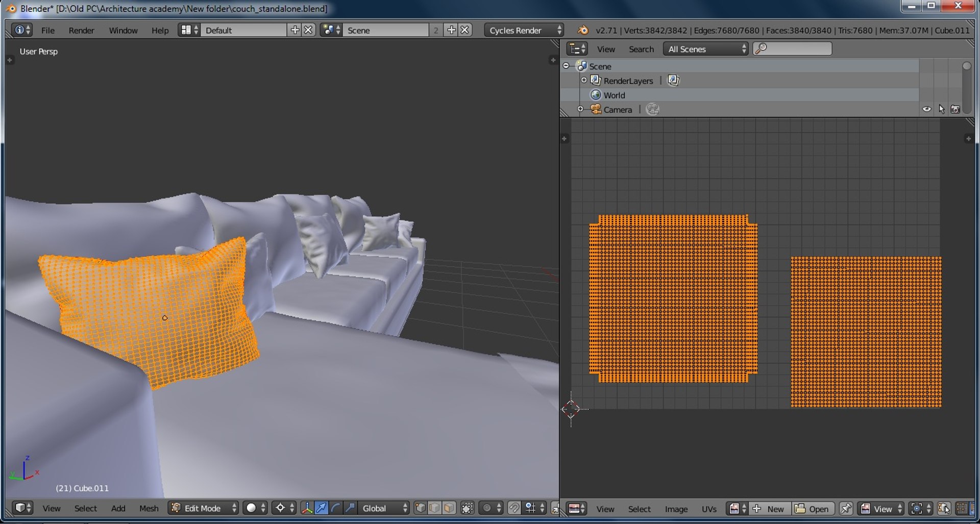Click the camera data icon beside Camera

coord(652,109)
